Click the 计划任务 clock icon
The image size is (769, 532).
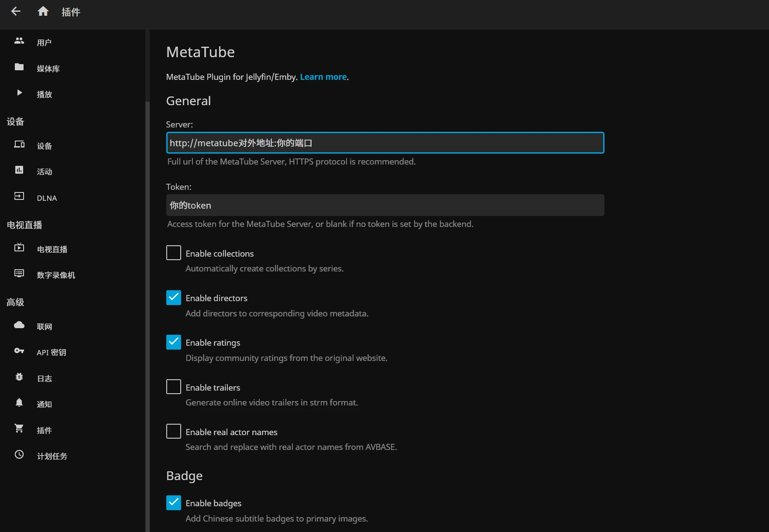19,455
